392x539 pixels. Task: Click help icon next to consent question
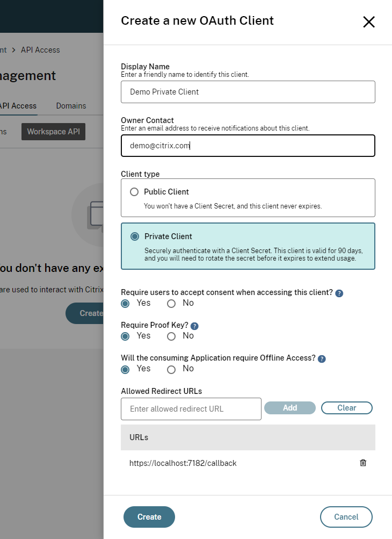click(339, 293)
